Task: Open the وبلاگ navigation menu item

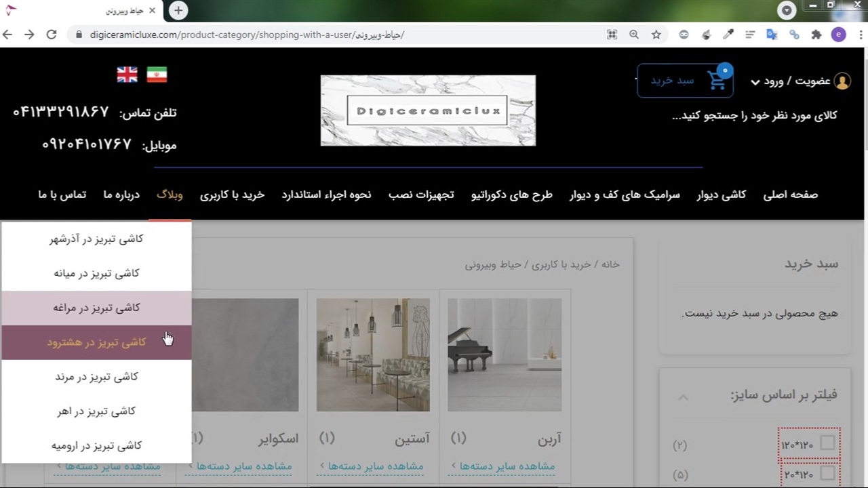Action: (170, 195)
